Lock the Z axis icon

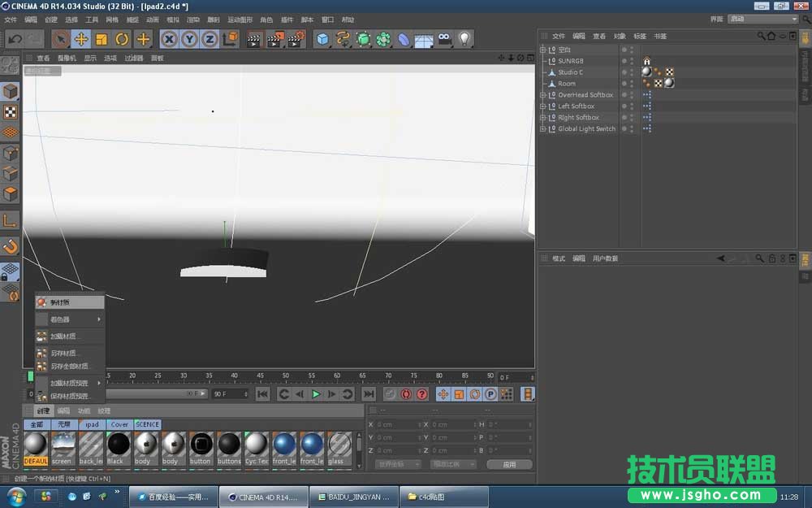[x=209, y=38]
